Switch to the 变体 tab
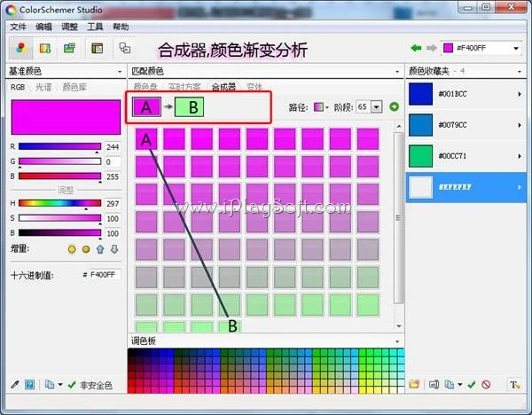This screenshot has height=415, width=532. 254,87
